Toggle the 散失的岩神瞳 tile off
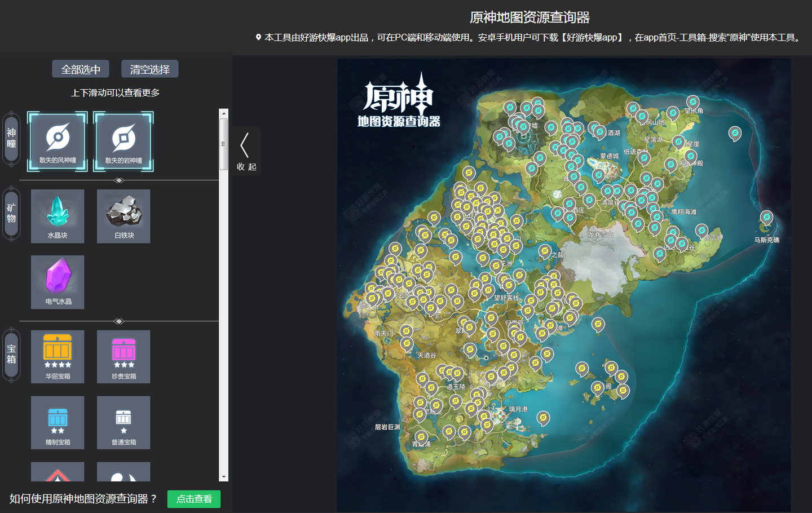Image resolution: width=812 pixels, height=513 pixels. pos(123,141)
